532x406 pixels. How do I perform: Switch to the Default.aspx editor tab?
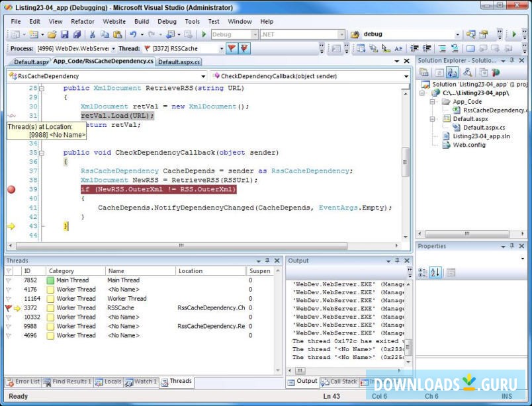tap(30, 61)
